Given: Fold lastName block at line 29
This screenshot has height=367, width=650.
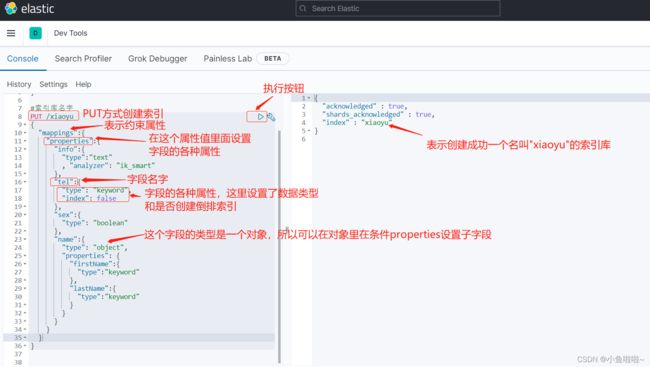Looking at the screenshot, I should point(25,289).
